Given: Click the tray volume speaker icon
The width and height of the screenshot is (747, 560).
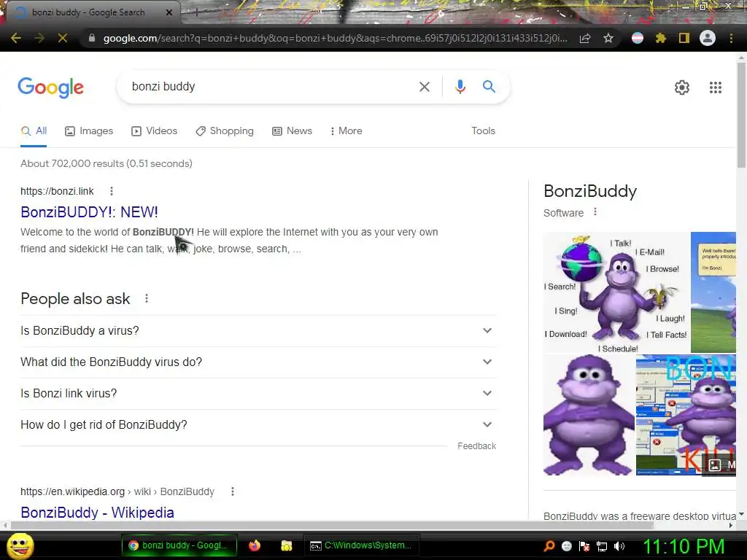Looking at the screenshot, I should click(620, 546).
